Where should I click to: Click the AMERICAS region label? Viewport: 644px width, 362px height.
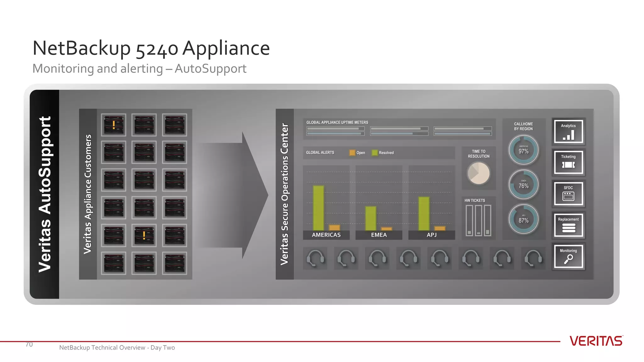(326, 235)
